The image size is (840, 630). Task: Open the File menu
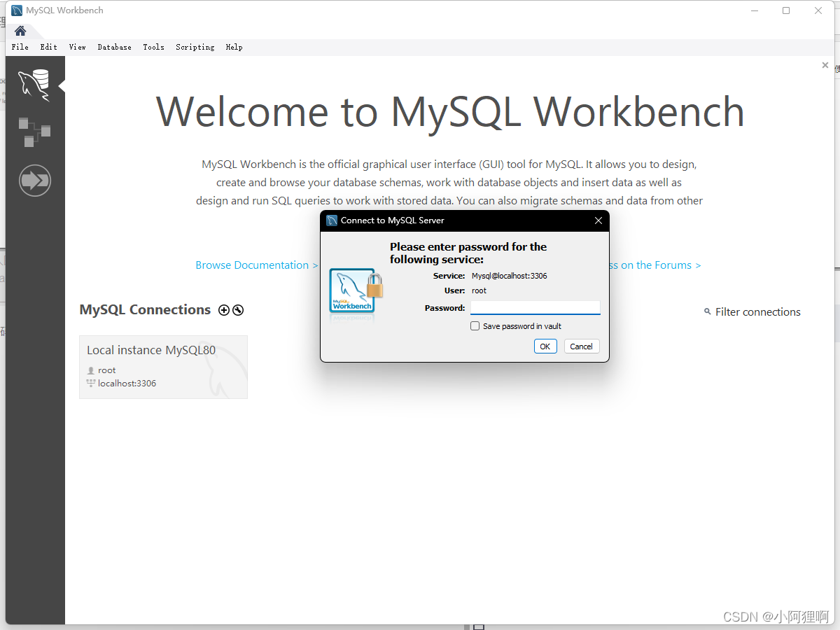(20, 47)
